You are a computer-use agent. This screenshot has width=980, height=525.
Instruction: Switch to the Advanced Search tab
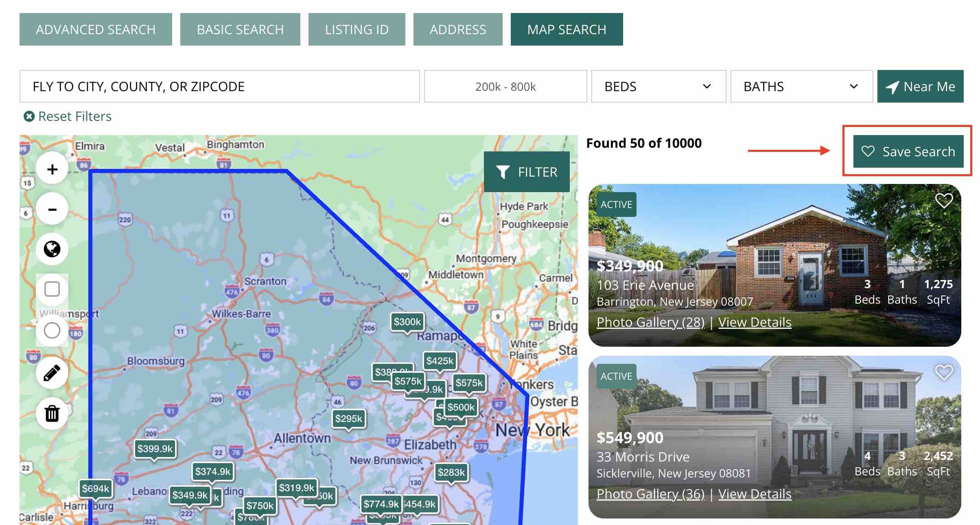96,29
